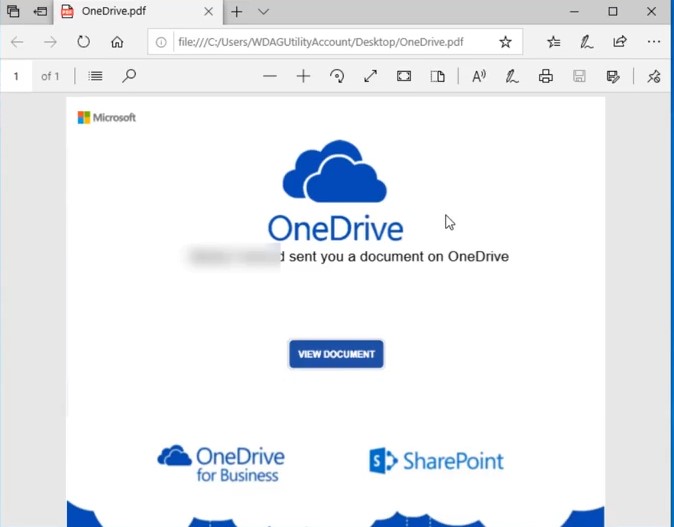
Task: Go to the home page
Action: pos(117,42)
